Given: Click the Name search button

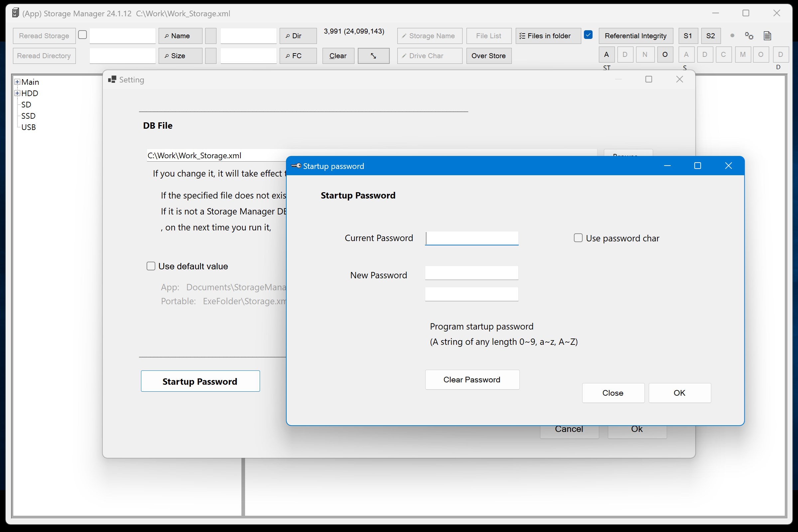Looking at the screenshot, I should 180,36.
